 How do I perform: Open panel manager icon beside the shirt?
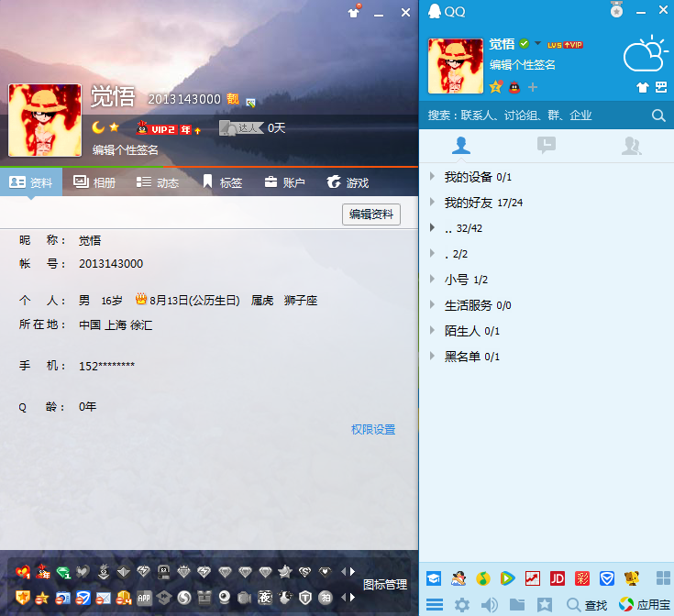click(x=661, y=87)
